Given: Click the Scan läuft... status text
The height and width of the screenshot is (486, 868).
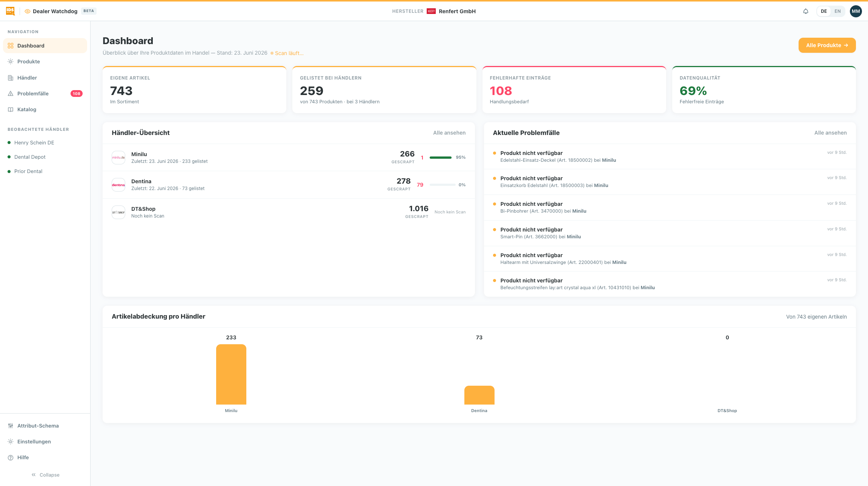Looking at the screenshot, I should click(289, 53).
